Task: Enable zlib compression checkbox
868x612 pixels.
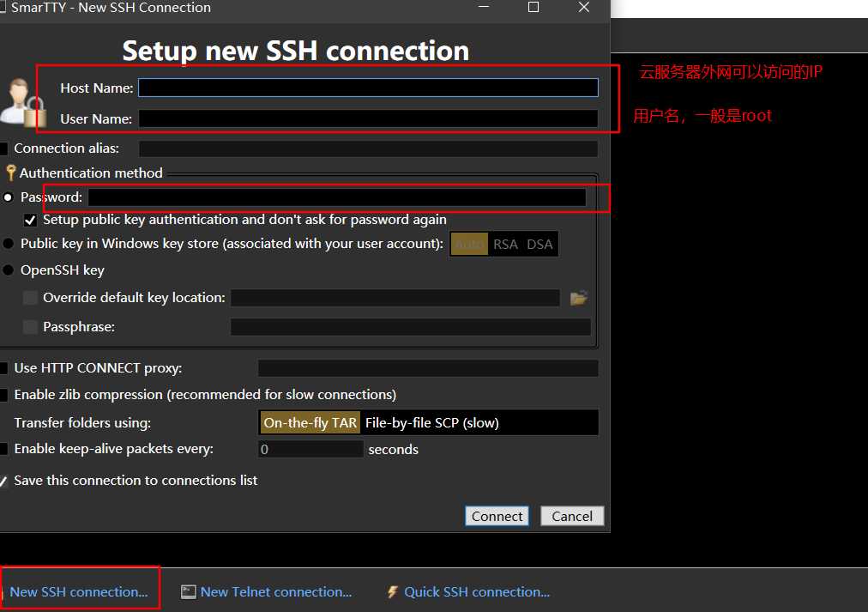Action: (x=3, y=395)
